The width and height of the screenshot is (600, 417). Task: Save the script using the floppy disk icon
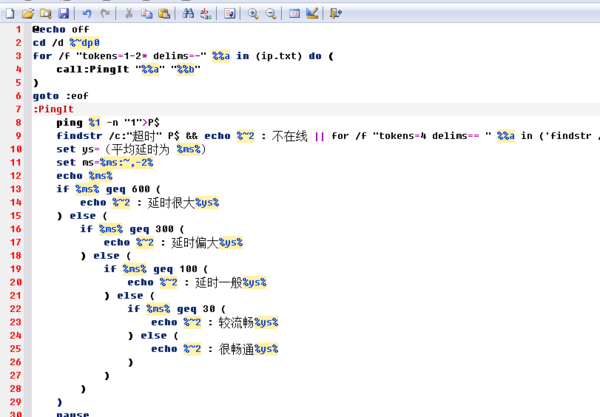(x=63, y=14)
